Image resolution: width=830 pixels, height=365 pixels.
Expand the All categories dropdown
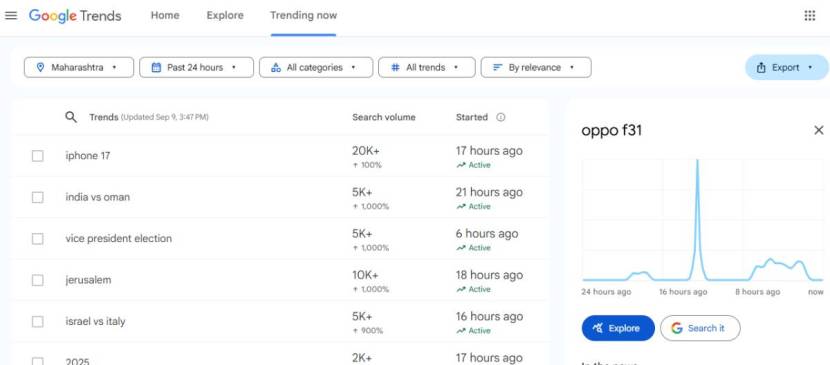[316, 67]
